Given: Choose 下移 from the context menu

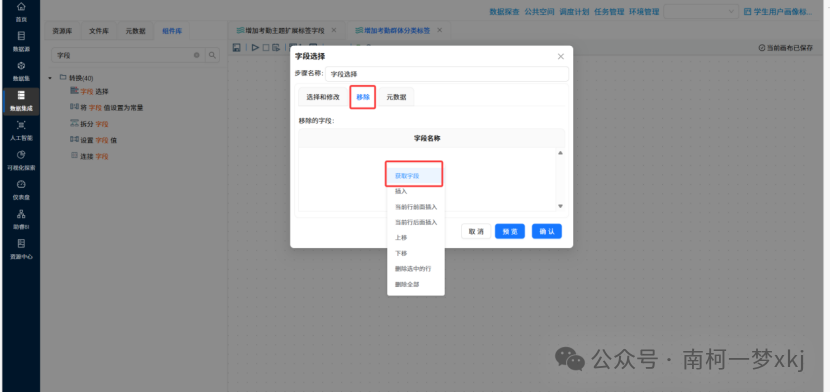Looking at the screenshot, I should 416,253.
